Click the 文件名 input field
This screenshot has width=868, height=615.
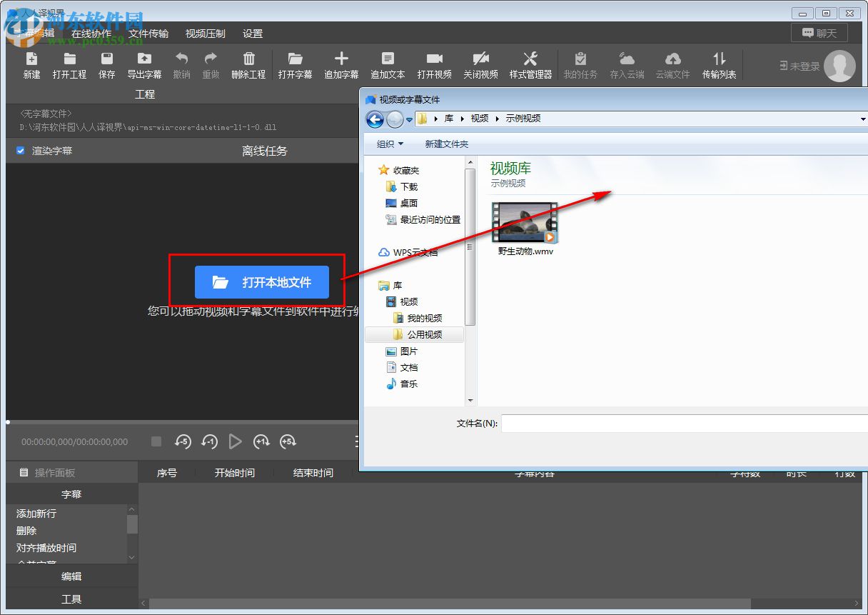(x=684, y=424)
